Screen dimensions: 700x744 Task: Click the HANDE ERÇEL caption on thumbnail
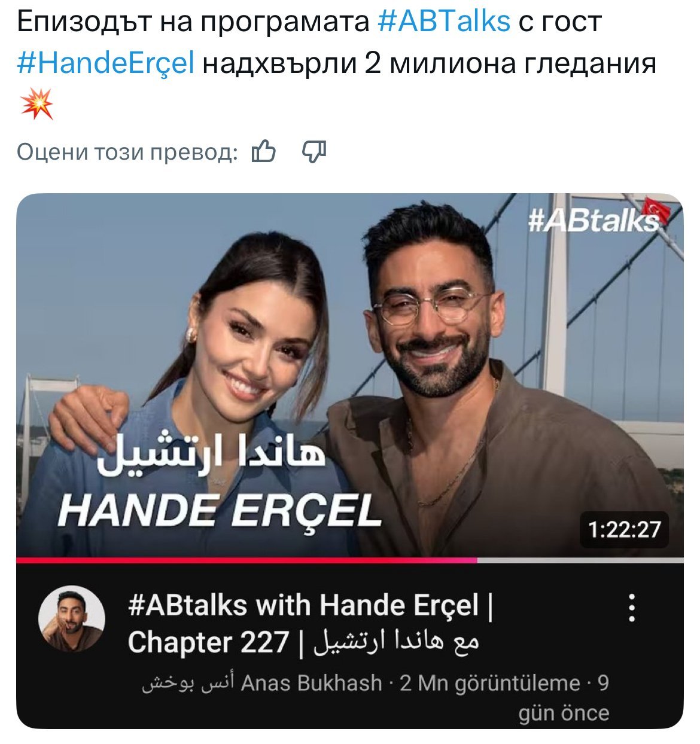(x=220, y=511)
